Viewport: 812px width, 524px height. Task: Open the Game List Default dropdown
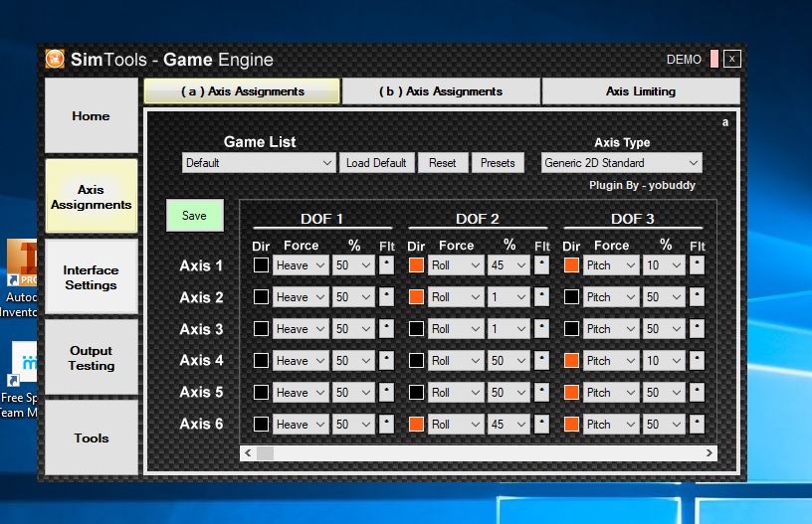[259, 163]
